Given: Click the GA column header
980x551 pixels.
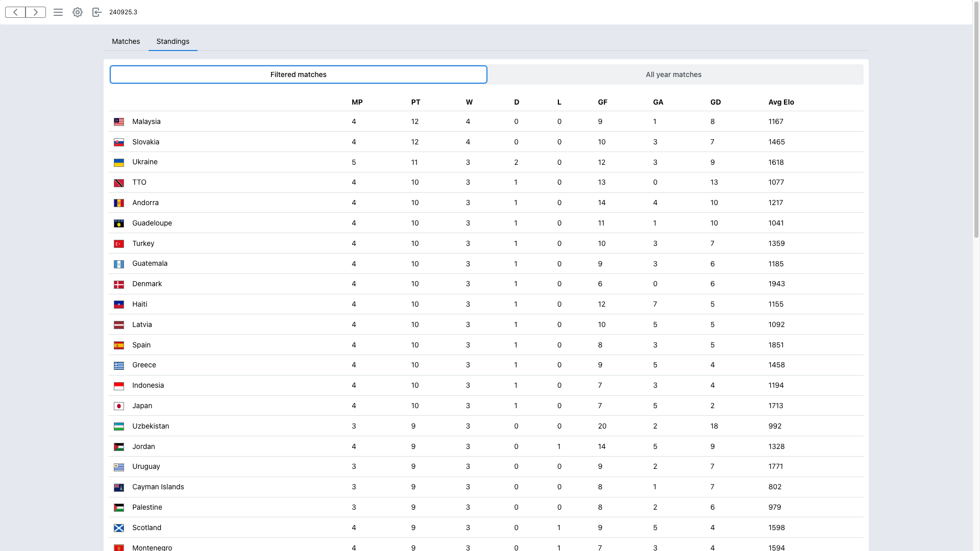Looking at the screenshot, I should [x=658, y=102].
